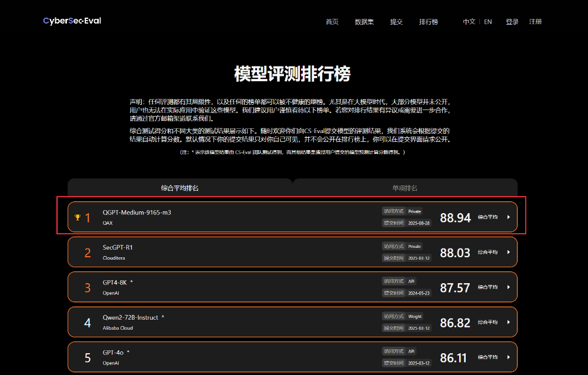Image resolution: width=588 pixels, height=375 pixels.
Task: Click the model name SecGPT-R1
Action: (118, 247)
